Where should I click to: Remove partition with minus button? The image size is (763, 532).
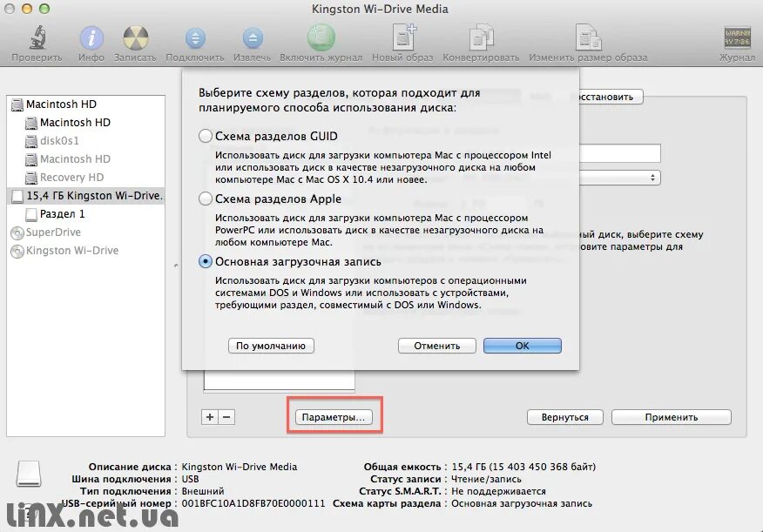(x=226, y=417)
